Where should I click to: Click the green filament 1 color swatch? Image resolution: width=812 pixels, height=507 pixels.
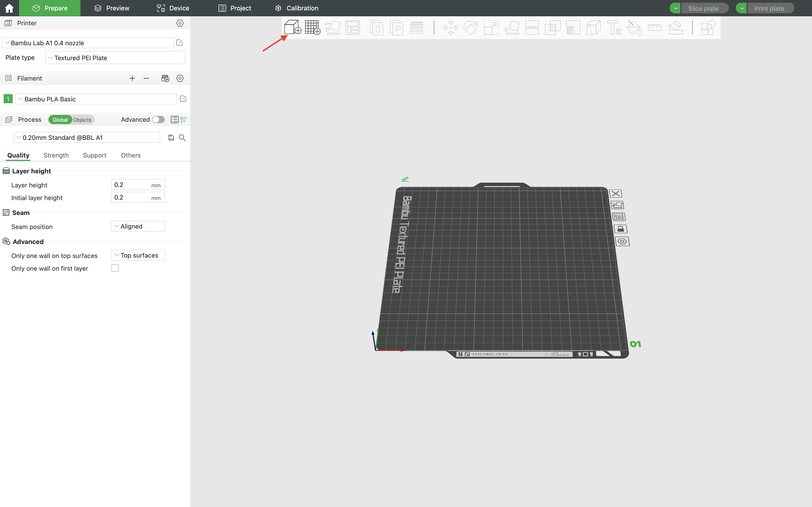click(8, 99)
